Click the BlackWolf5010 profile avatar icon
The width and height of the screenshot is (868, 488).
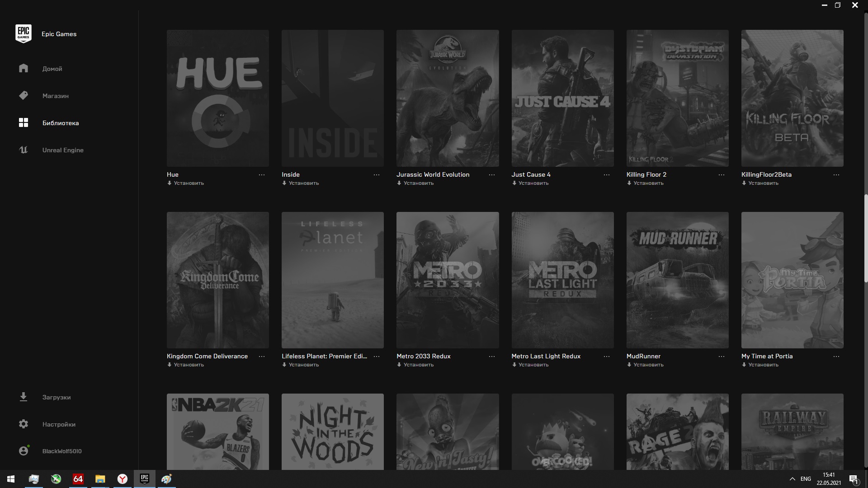coord(24,450)
